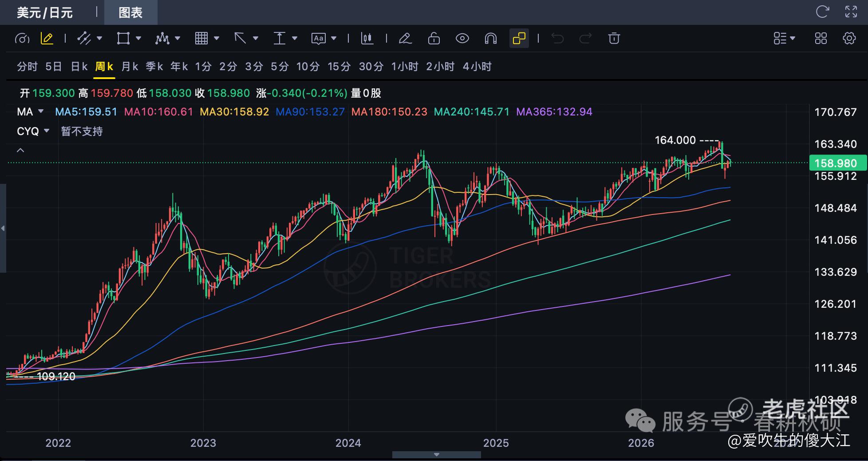Open the gauge/speedometer indicator icon
This screenshot has width=868, height=461.
22,39
